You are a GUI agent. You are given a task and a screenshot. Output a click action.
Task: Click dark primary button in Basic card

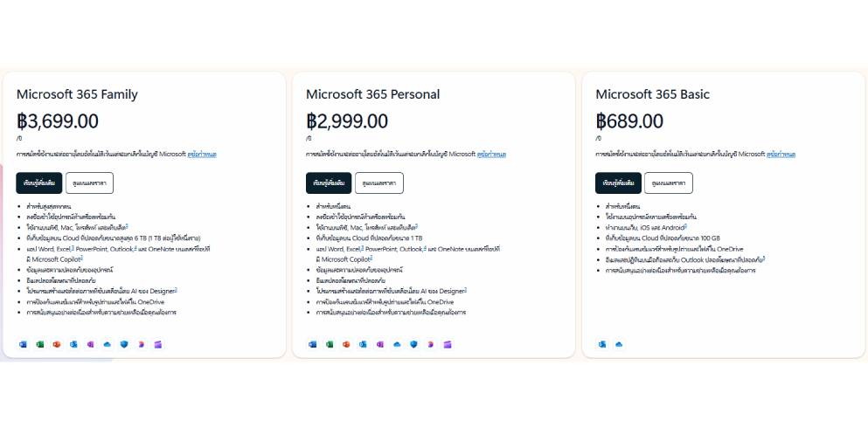pyautogui.click(x=618, y=183)
